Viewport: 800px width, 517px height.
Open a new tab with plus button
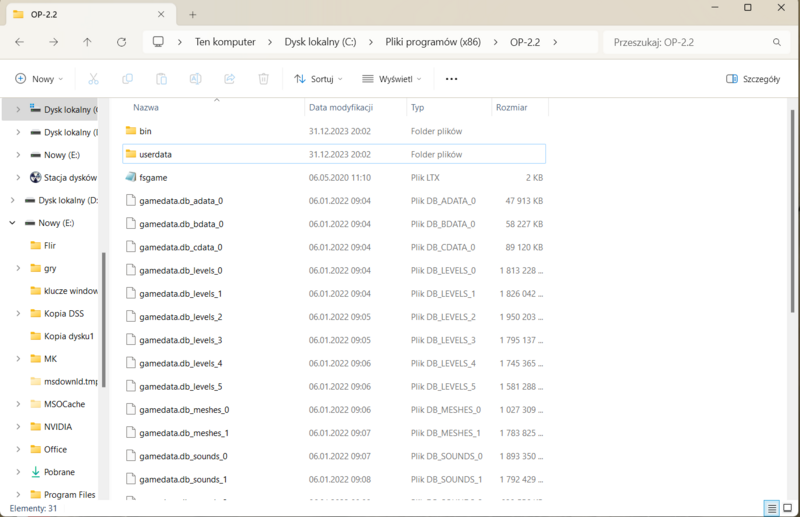[192, 15]
